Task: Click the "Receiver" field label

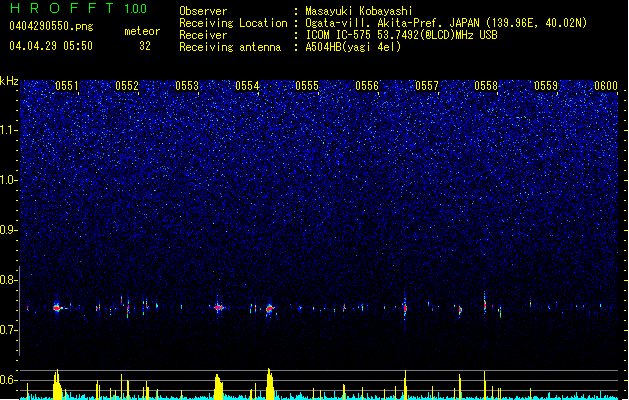Action: point(203,35)
